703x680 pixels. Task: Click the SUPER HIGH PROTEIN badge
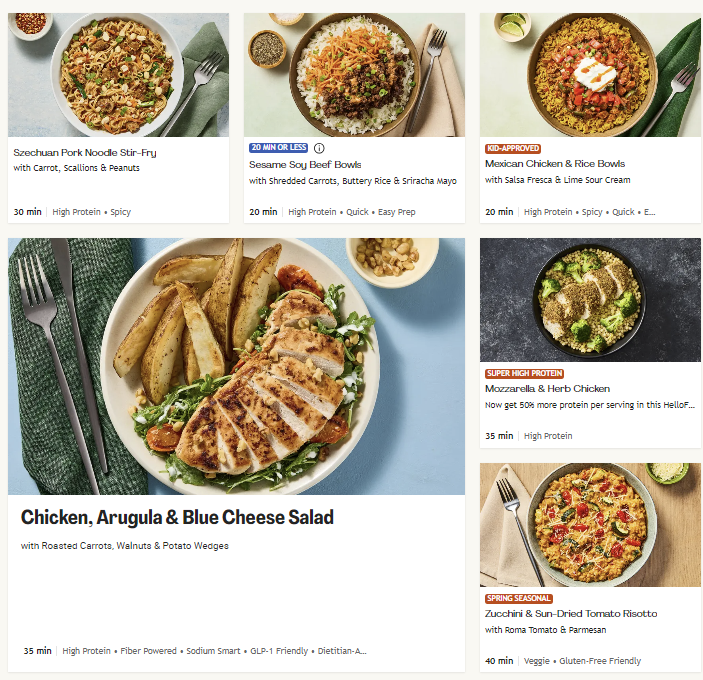526,373
